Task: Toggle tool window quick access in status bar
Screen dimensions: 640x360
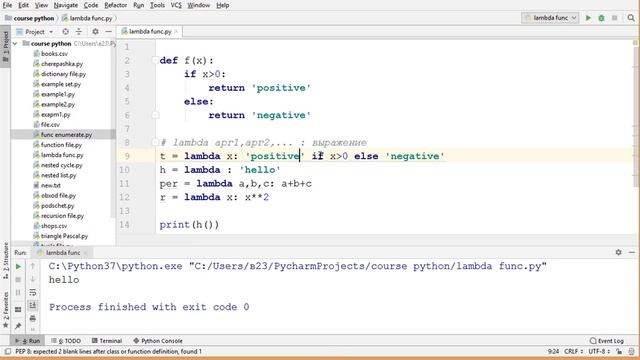Action: click(x=7, y=351)
